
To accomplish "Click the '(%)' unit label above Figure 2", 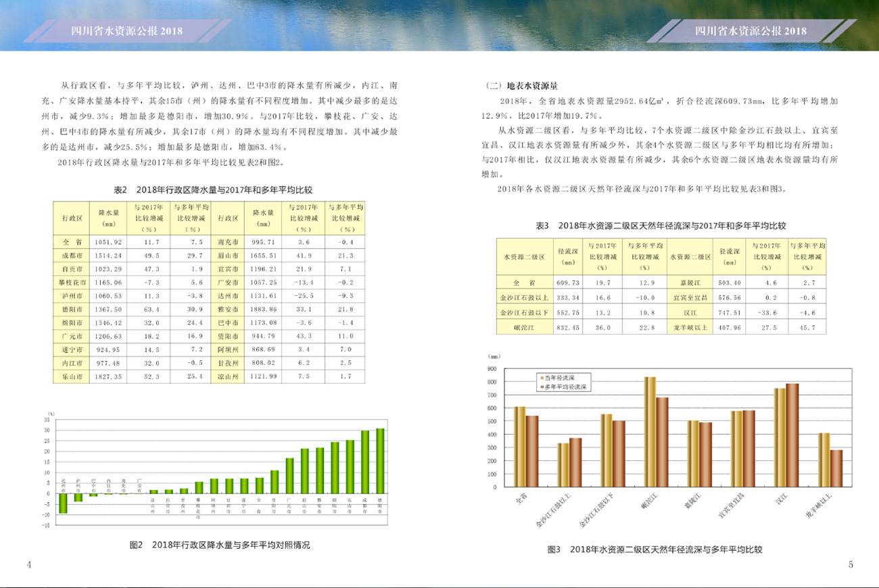I will 51,412.
